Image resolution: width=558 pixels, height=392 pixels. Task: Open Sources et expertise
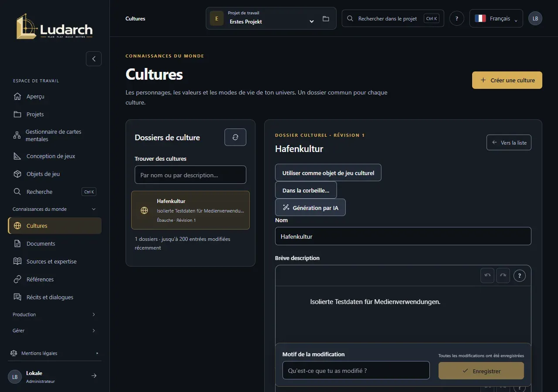(54, 261)
